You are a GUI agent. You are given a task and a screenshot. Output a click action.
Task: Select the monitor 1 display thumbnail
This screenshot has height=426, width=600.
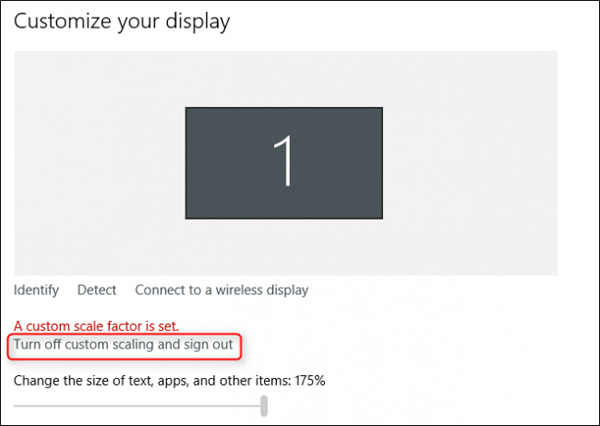284,163
